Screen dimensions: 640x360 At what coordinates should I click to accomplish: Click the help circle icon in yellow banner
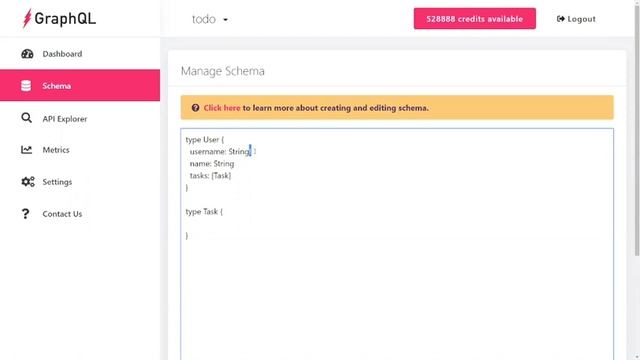(196, 108)
